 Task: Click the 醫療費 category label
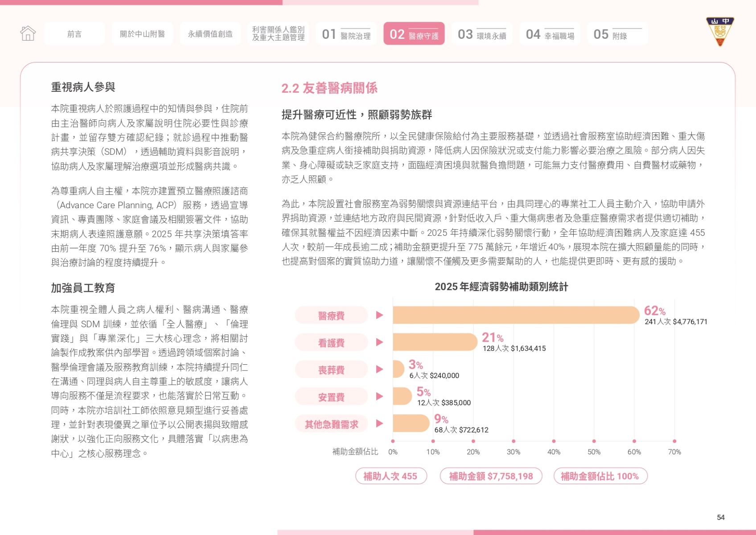(x=331, y=316)
